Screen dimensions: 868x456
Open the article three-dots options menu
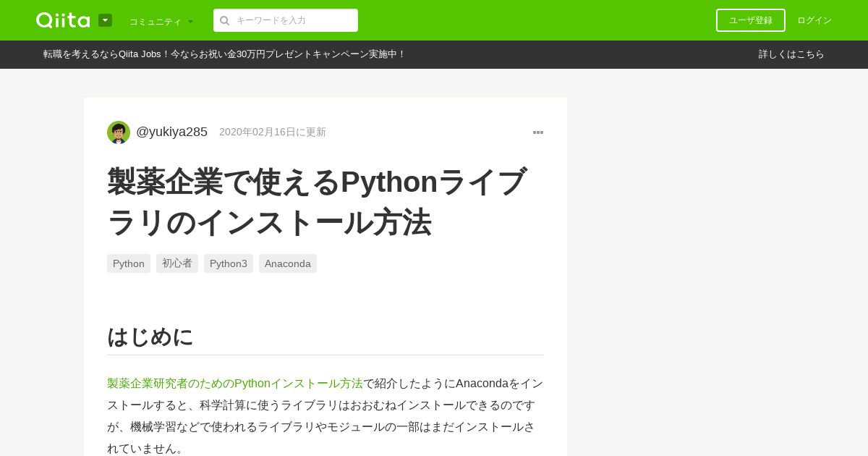click(538, 132)
